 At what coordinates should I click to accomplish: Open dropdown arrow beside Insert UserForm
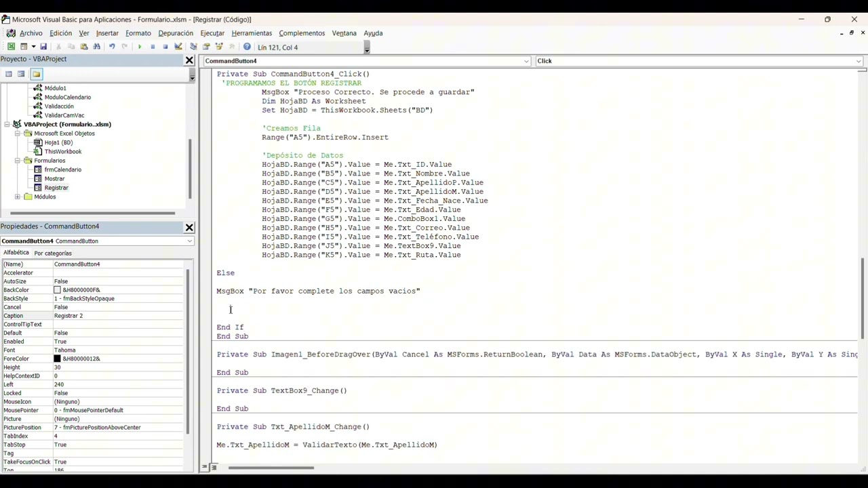tap(33, 47)
